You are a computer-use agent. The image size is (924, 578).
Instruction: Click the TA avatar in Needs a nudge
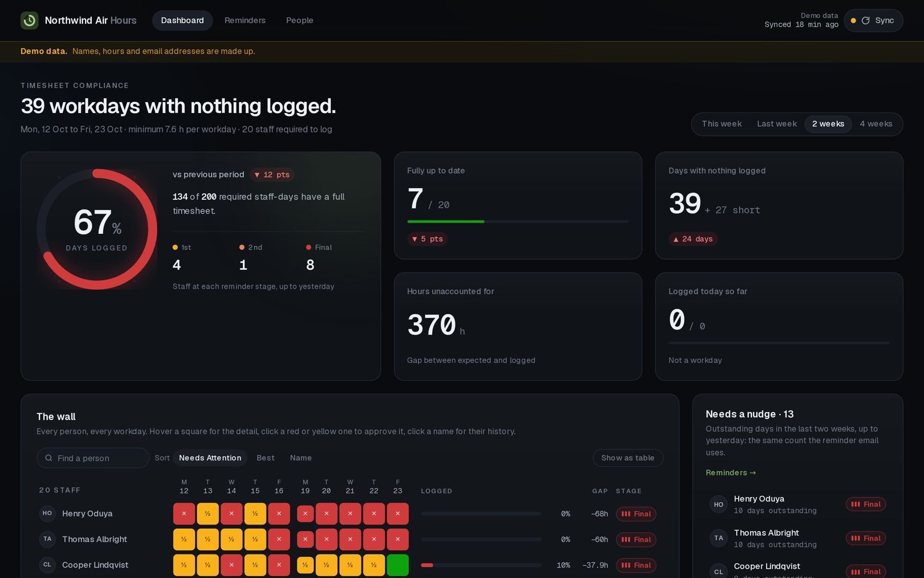pos(719,538)
